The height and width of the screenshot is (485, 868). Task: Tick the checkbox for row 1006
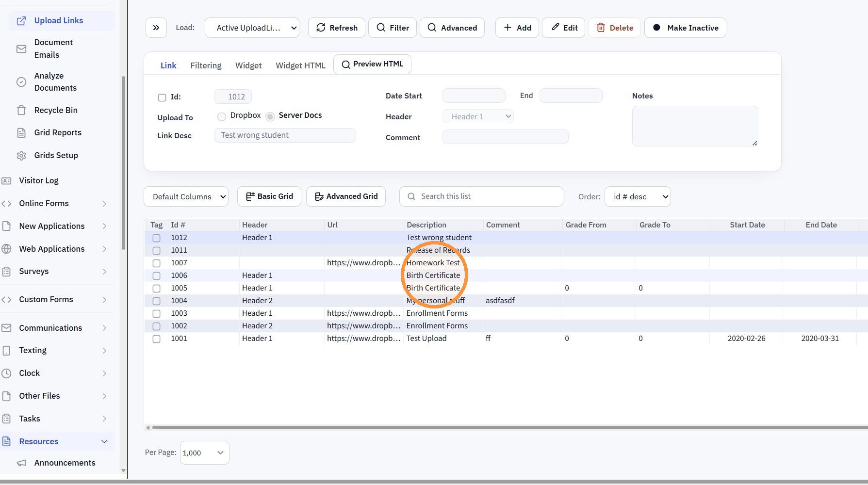[156, 276]
